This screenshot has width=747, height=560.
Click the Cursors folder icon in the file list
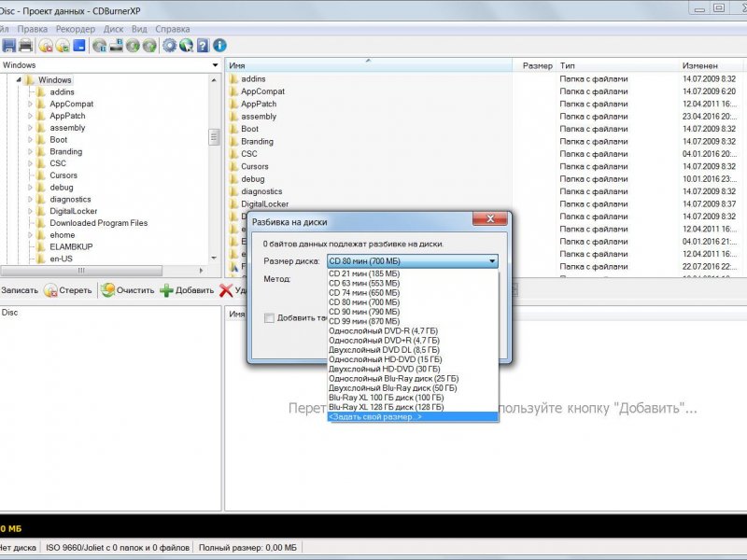coord(233,167)
